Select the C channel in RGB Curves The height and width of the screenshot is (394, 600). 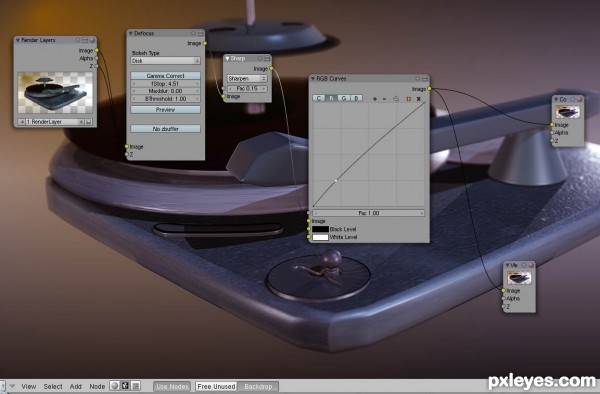click(x=319, y=98)
